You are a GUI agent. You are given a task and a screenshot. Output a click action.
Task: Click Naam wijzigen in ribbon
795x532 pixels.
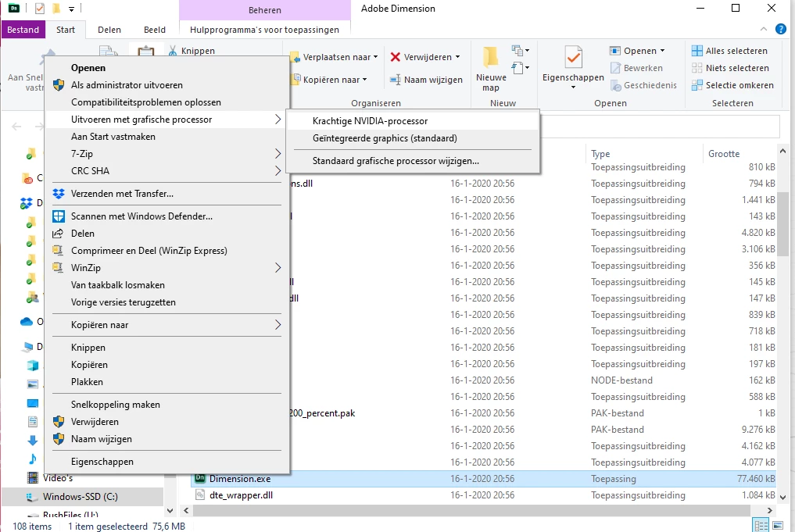426,80
